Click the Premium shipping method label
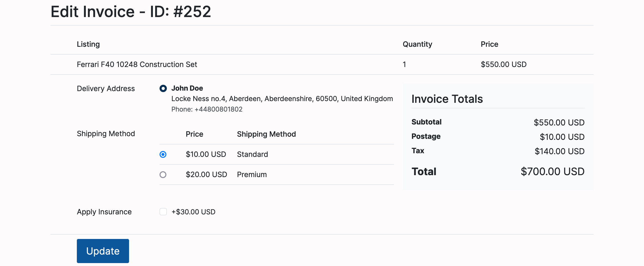This screenshot has width=644, height=266. [x=252, y=175]
